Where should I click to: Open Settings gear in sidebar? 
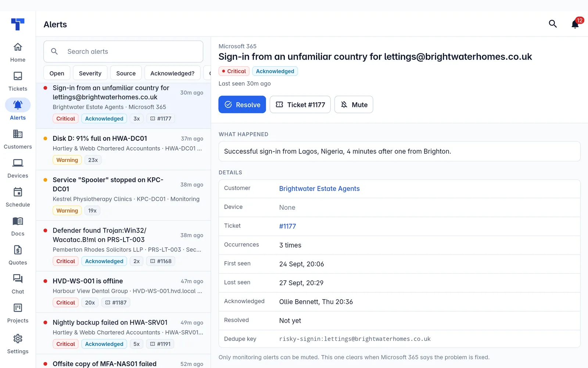[x=18, y=344]
